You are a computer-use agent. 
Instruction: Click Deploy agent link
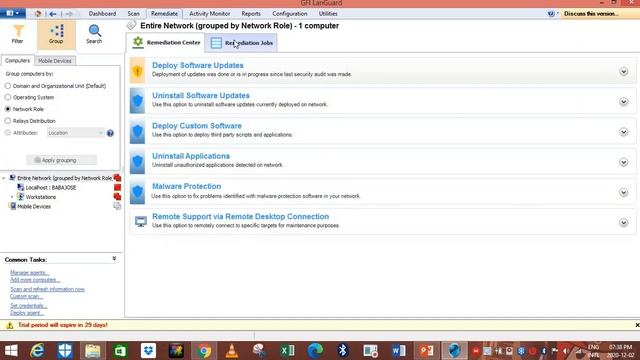pyautogui.click(x=27, y=313)
